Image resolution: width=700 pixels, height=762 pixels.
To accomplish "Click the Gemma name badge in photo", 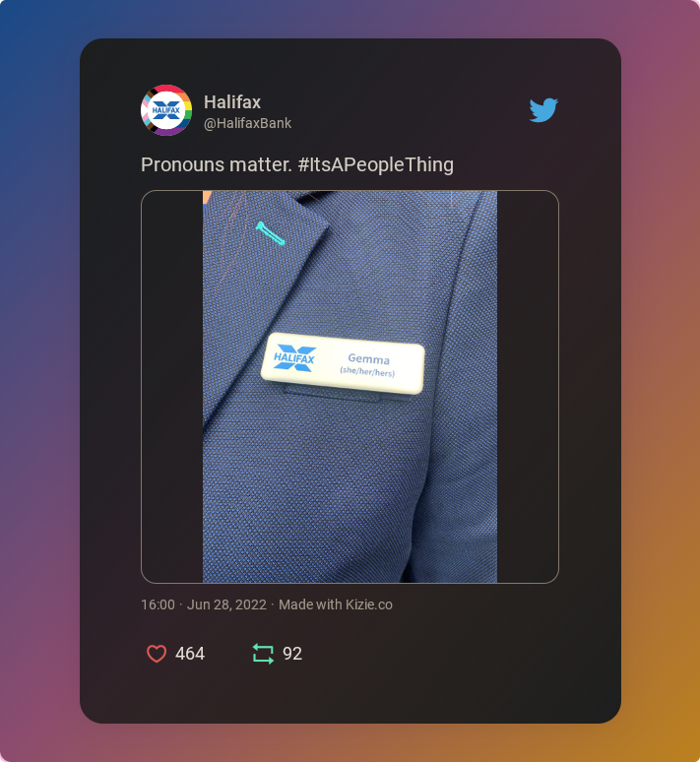I will tap(343, 363).
